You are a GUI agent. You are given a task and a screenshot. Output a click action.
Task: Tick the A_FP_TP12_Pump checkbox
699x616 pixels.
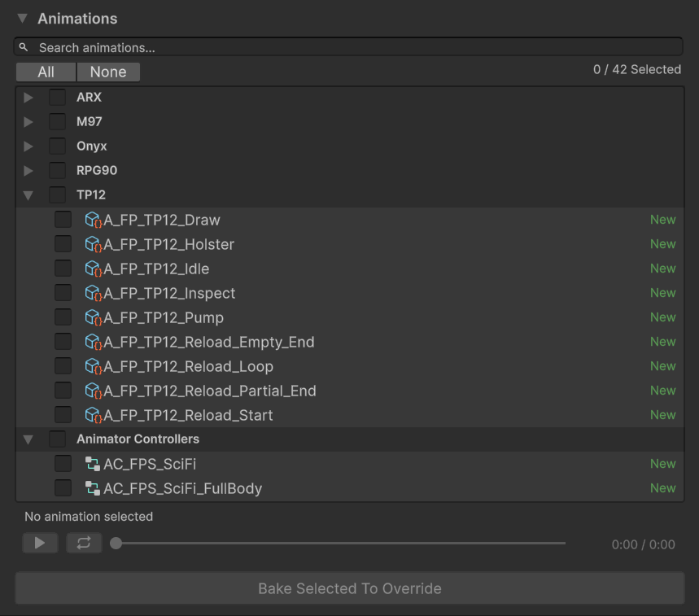point(63,318)
